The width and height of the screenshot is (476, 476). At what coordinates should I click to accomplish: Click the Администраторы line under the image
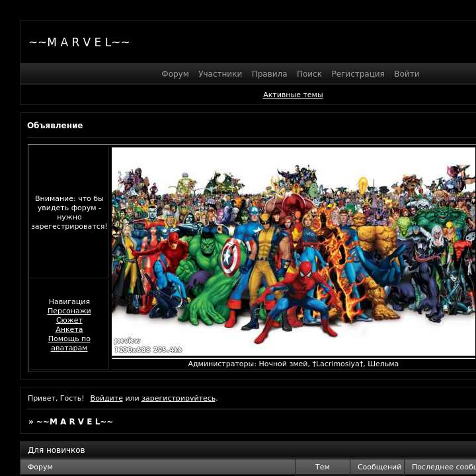click(x=294, y=364)
